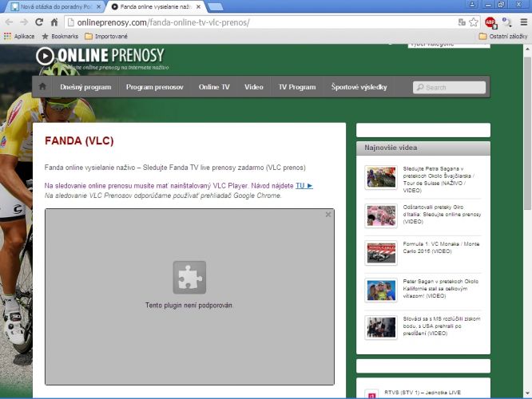This screenshot has height=399, width=532.
Task: Open TV Program menu item
Action: (297, 87)
